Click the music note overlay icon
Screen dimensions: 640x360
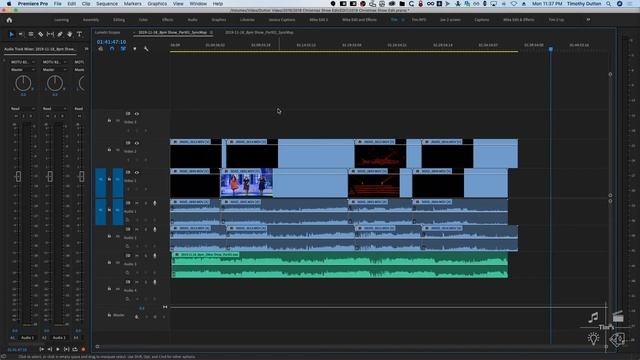593,317
